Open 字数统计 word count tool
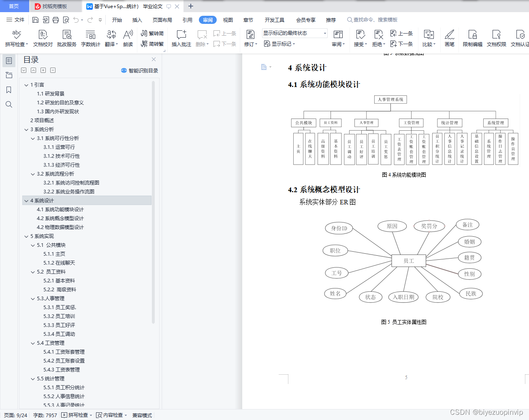This screenshot has height=420, width=529. click(x=91, y=38)
